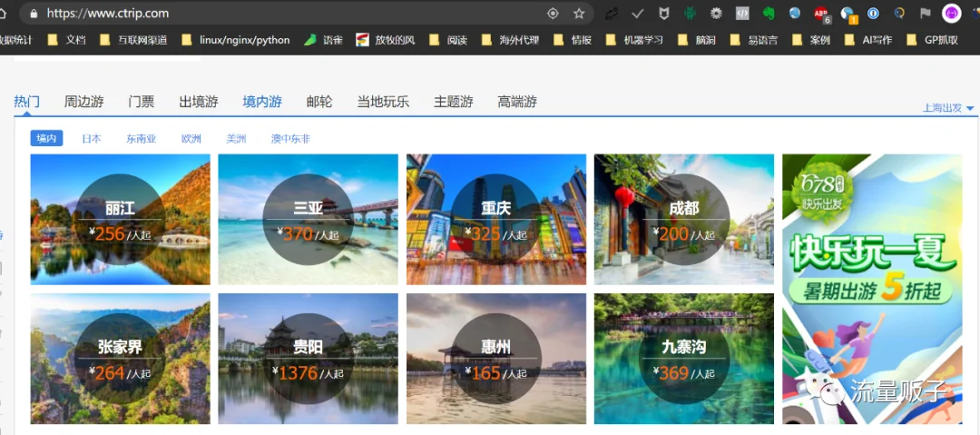Viewport: 980px width, 435px height.
Task: Open the 九寨沟 ¥369 destination card
Action: click(x=684, y=359)
